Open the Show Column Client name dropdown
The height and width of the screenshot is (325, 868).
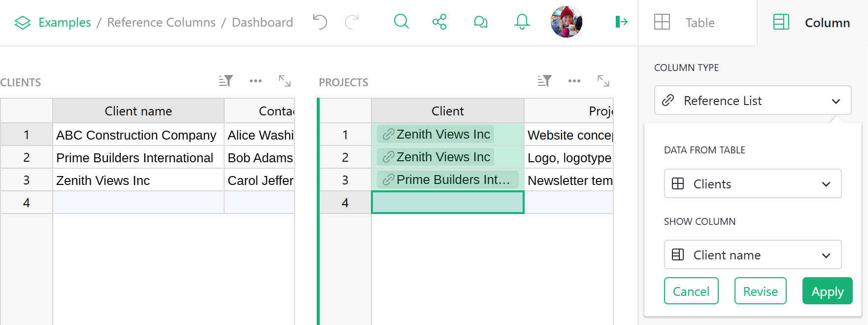pos(752,255)
